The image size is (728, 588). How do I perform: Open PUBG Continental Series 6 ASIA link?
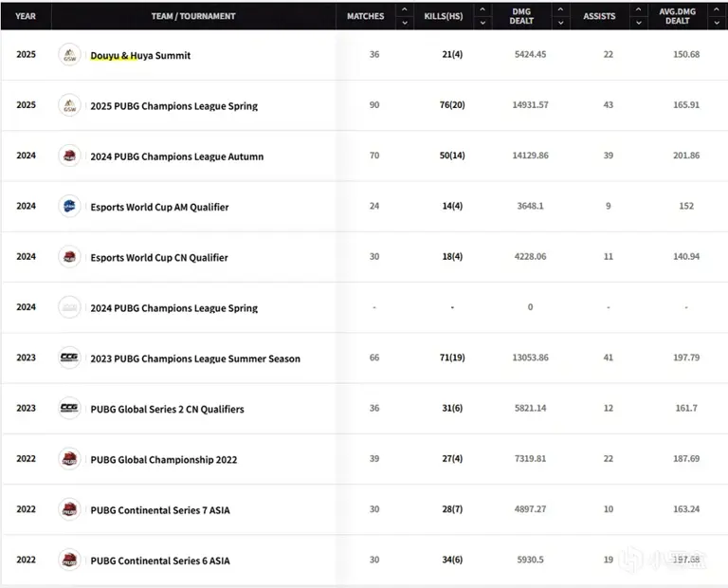[x=159, y=560]
